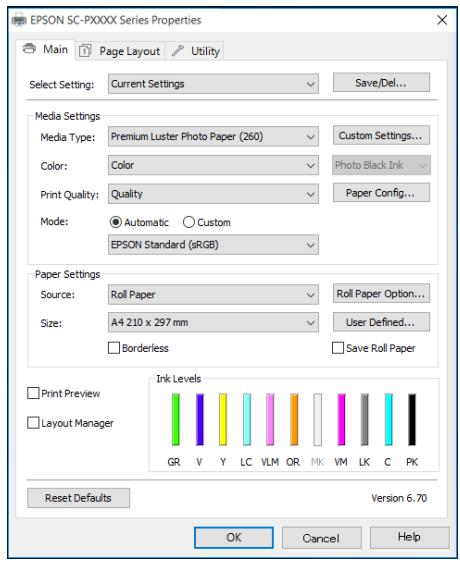This screenshot has width=460, height=562.
Task: Open the Media Type dropdown
Action: coord(213,137)
